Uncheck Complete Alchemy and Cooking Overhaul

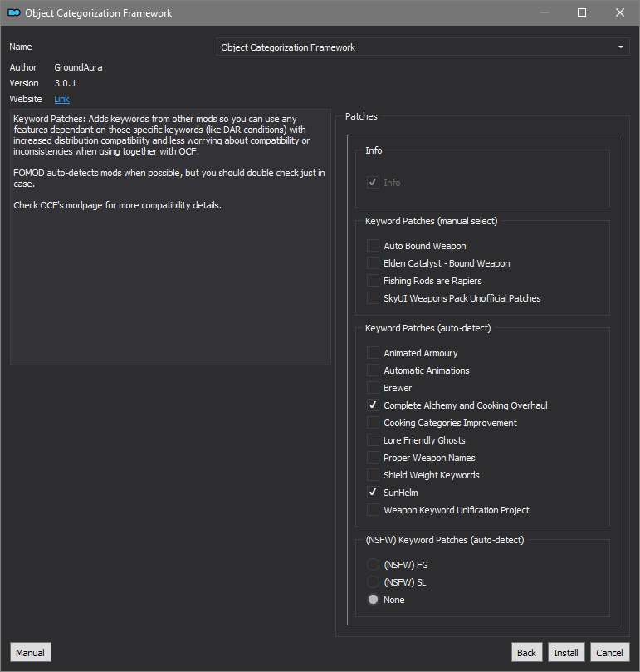click(x=373, y=405)
